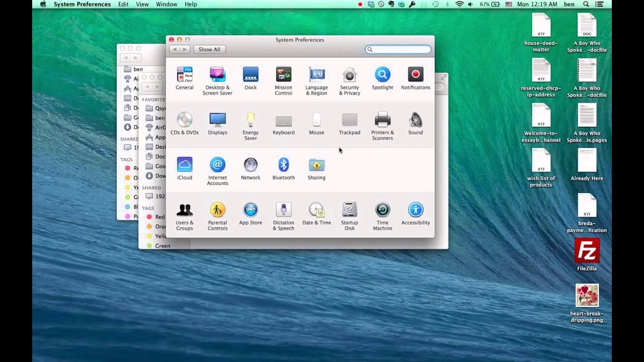Open the Trackpad preferences pane

[350, 124]
